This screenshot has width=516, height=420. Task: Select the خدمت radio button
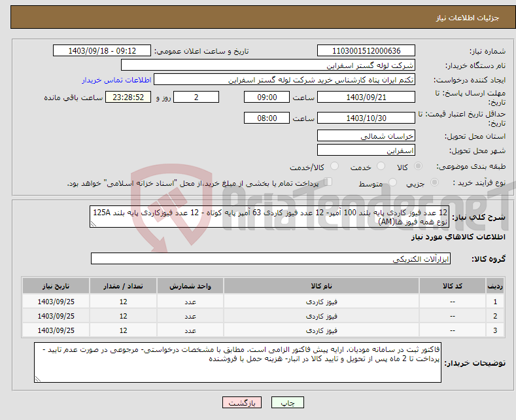(x=381, y=166)
